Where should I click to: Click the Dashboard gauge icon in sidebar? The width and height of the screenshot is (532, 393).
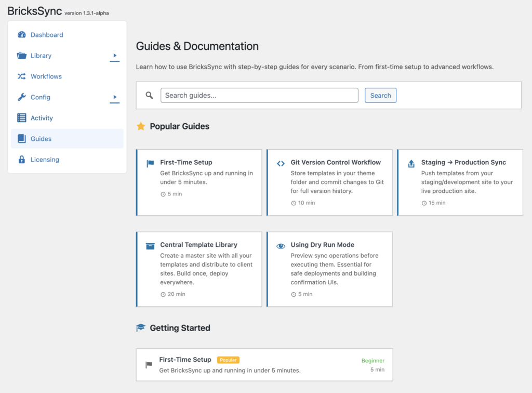pyautogui.click(x=21, y=35)
